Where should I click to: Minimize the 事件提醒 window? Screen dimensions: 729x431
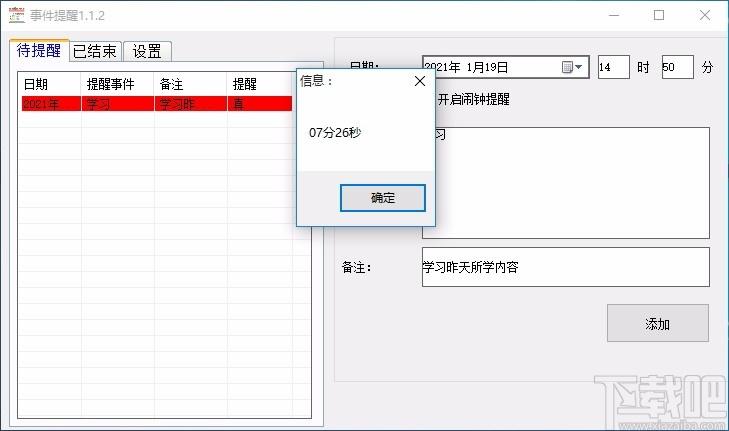(614, 15)
